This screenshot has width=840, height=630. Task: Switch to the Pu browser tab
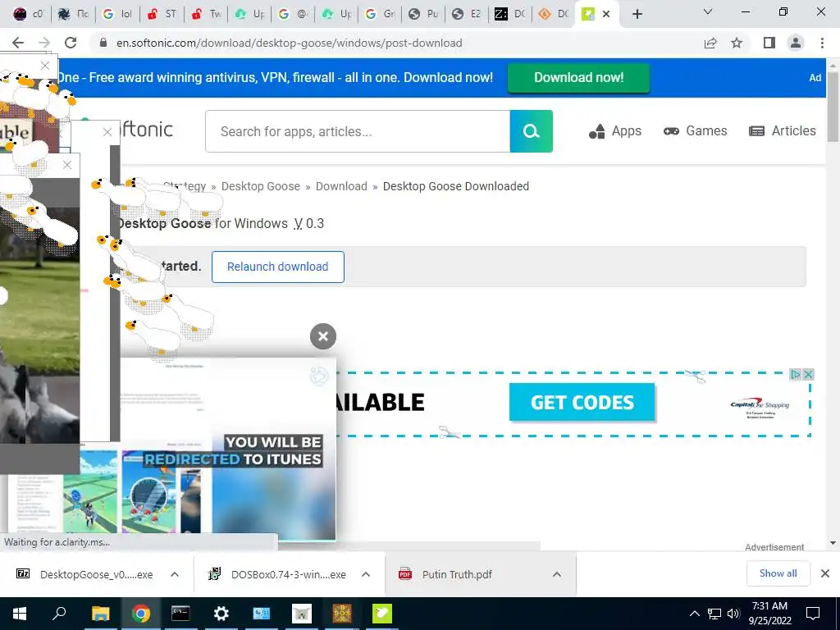pyautogui.click(x=423, y=14)
